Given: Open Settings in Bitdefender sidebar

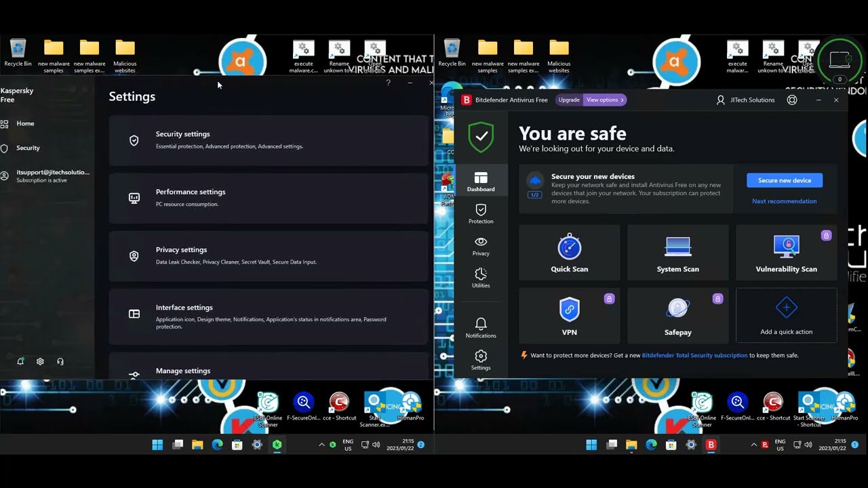Looking at the screenshot, I should pos(481,360).
